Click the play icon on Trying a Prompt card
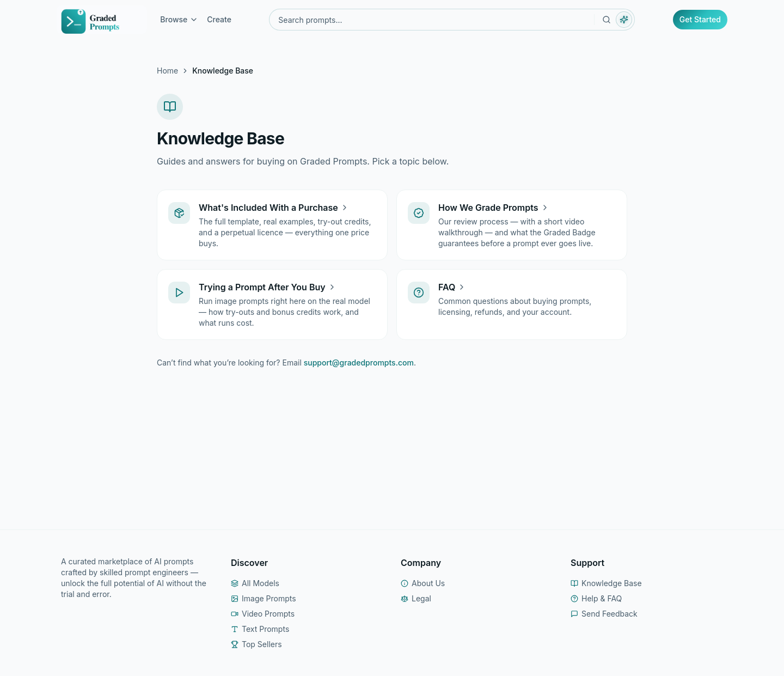Image resolution: width=784 pixels, height=676 pixels. 179,293
